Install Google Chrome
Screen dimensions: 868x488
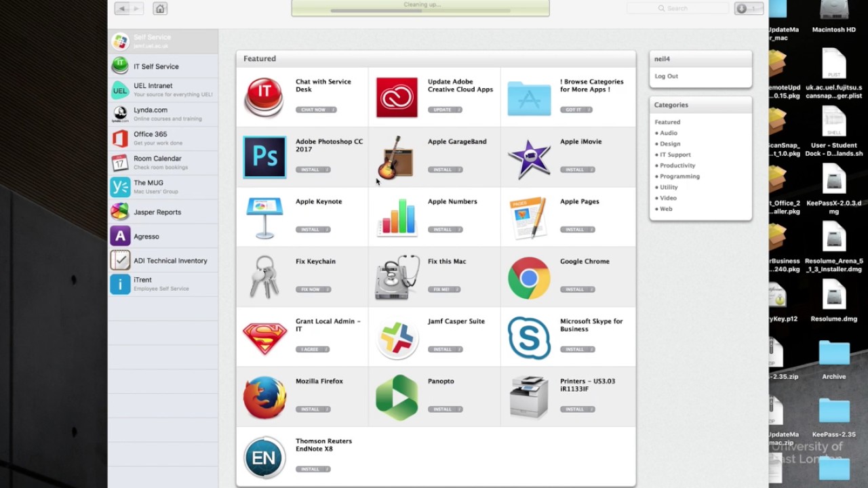[x=577, y=289]
